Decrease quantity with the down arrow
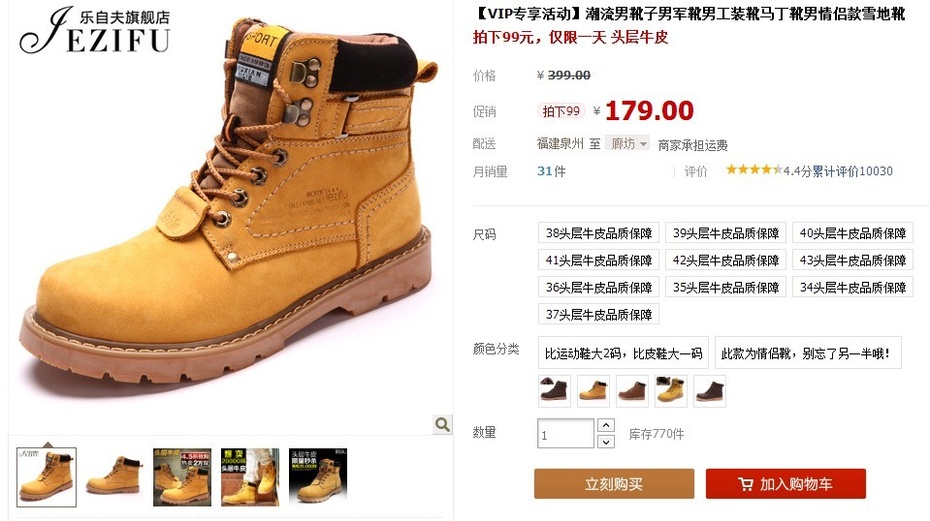Image resolution: width=930 pixels, height=521 pixels. click(606, 441)
